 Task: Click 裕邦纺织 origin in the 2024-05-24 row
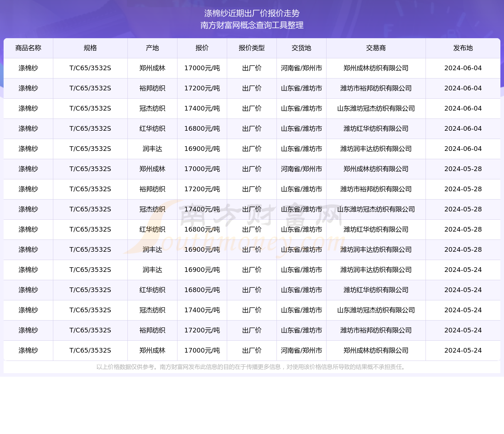152,330
